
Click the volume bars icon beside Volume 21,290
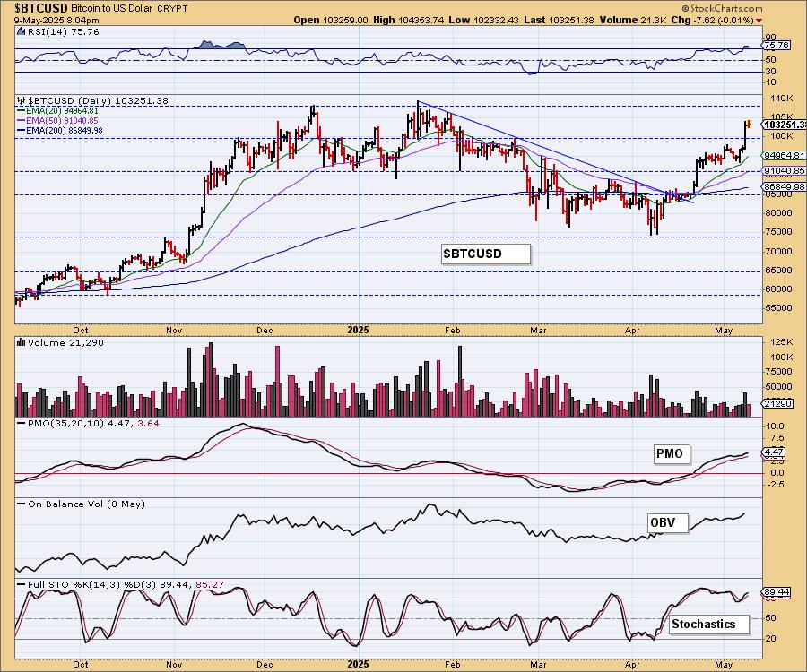click(x=22, y=342)
